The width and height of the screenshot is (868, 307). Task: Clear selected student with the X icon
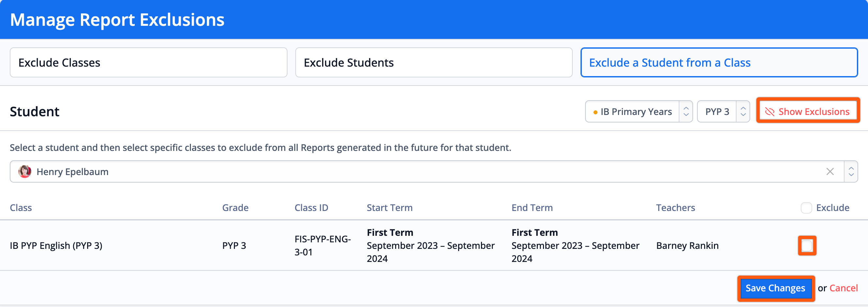click(x=830, y=172)
